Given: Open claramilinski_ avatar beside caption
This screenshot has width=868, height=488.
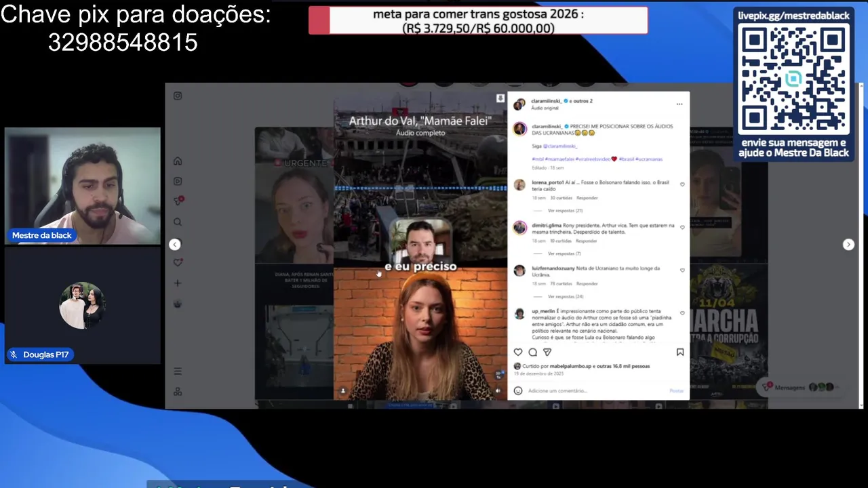Looking at the screenshot, I should click(x=520, y=129).
